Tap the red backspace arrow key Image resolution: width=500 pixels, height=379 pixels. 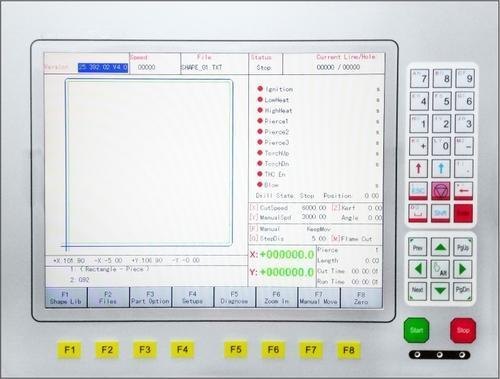tap(463, 191)
